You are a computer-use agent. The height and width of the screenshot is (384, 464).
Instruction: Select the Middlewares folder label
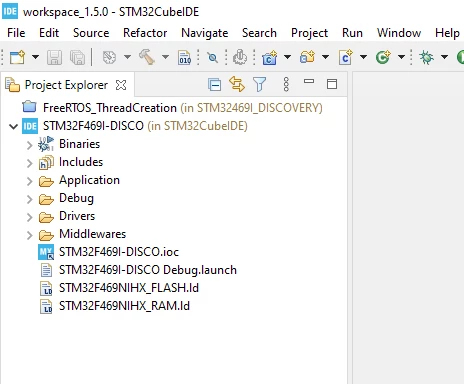(x=92, y=234)
